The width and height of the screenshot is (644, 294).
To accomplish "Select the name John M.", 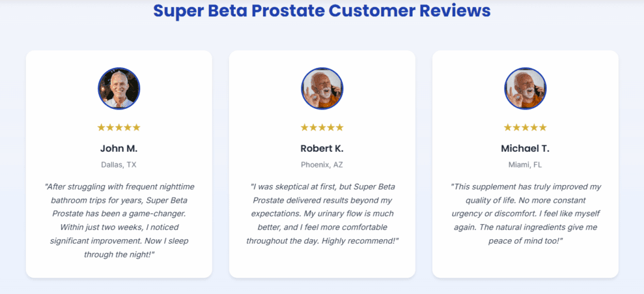I will tap(119, 149).
